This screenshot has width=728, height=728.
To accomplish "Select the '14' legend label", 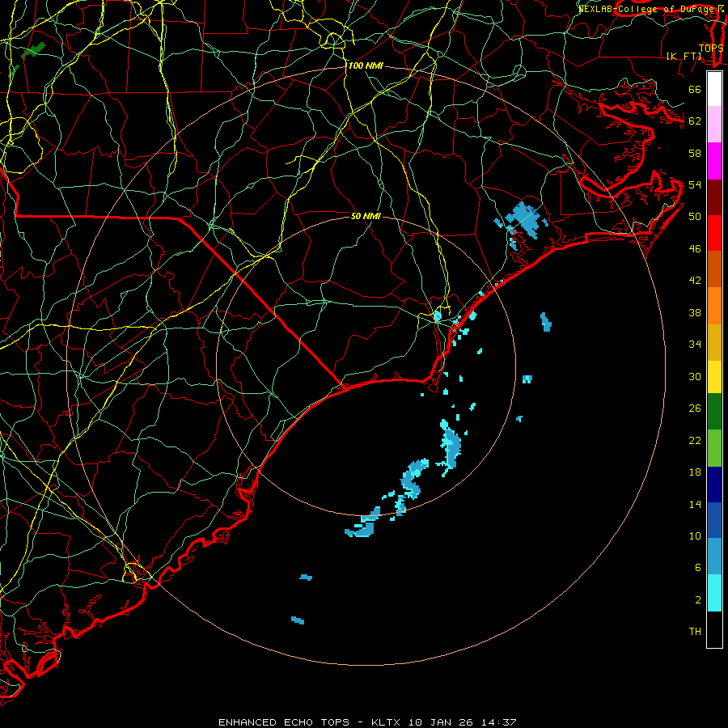I will pyautogui.click(x=695, y=504).
